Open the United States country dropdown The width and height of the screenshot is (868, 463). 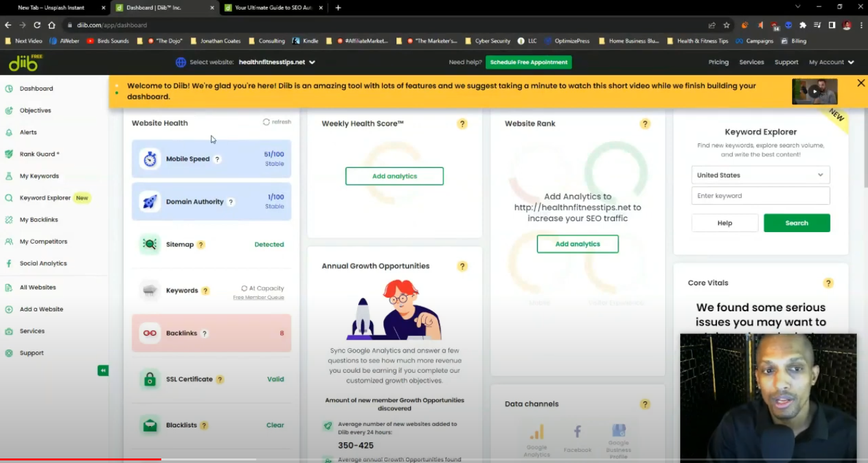coord(760,174)
